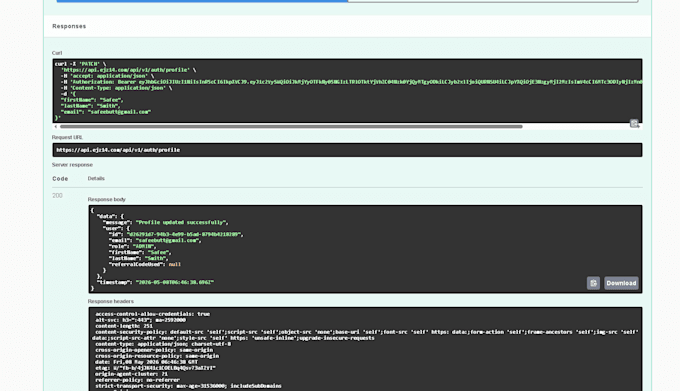Click the content-length response header

coord(124,326)
